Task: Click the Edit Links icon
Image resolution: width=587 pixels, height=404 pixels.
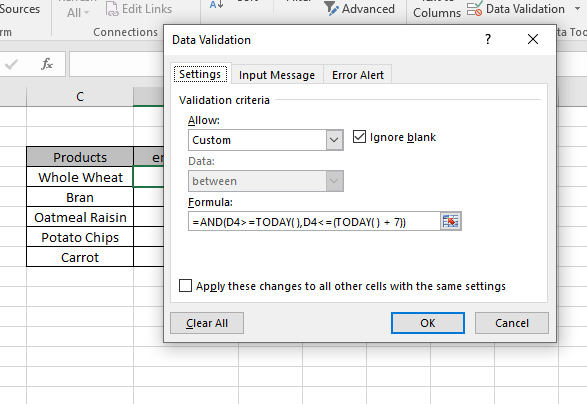Action: (x=112, y=9)
